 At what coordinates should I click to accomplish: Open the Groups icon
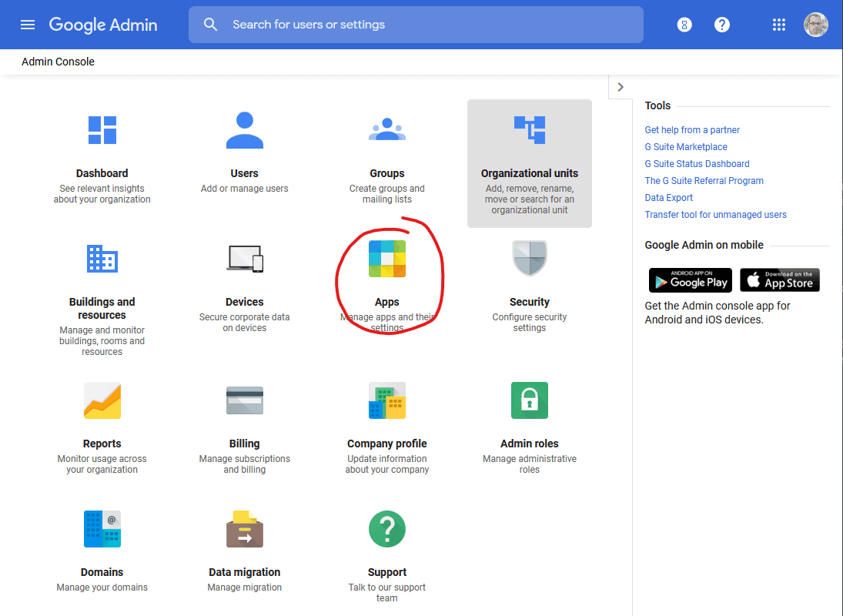tap(386, 130)
